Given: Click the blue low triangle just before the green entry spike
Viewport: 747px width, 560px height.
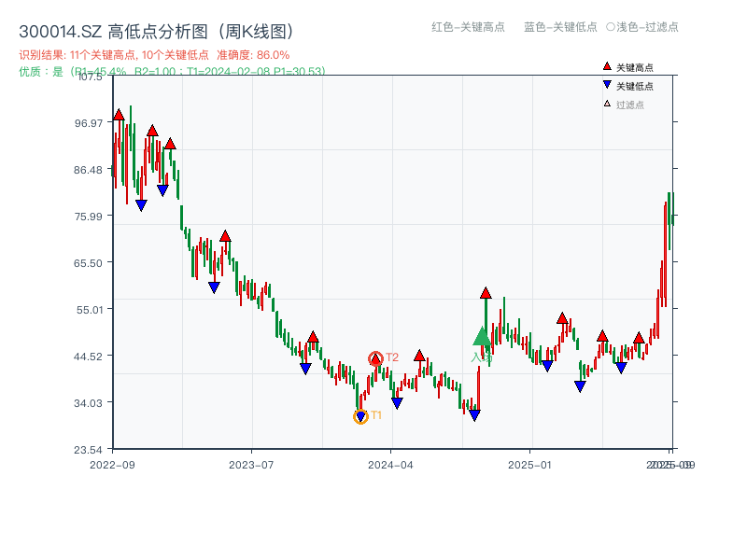Looking at the screenshot, I should pos(474,415).
